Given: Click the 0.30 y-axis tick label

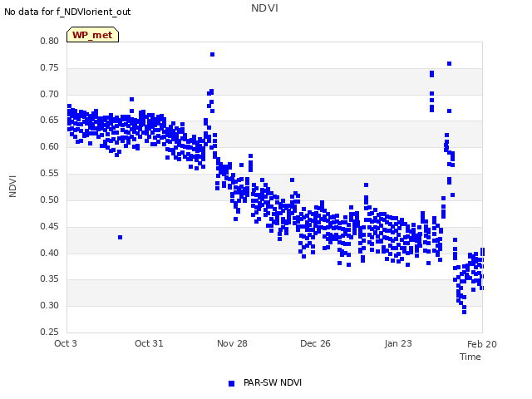Looking at the screenshot, I should [x=50, y=305].
